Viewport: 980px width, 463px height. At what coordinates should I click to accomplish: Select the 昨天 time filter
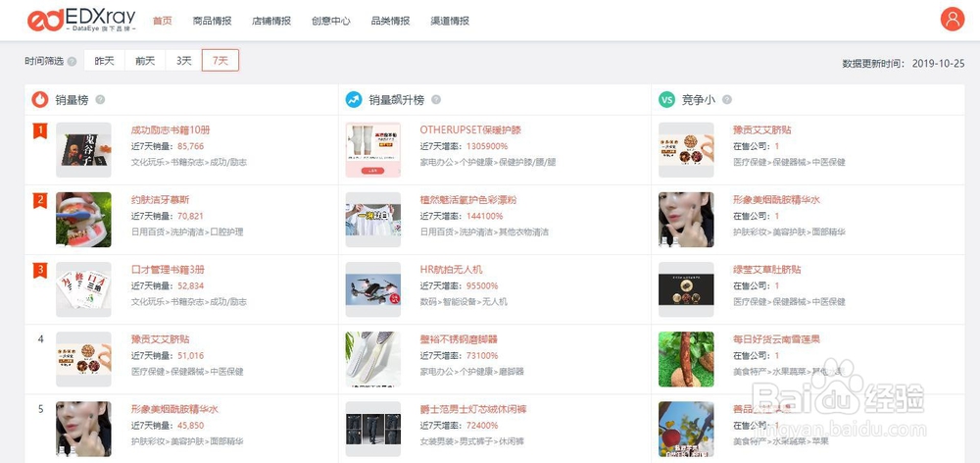click(105, 61)
